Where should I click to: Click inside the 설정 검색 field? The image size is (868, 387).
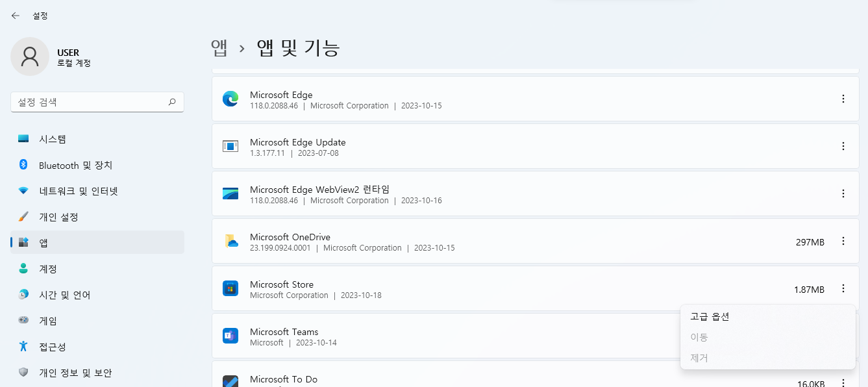click(x=97, y=102)
